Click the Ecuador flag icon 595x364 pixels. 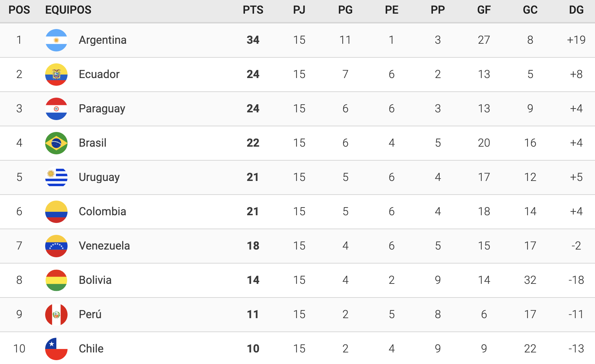click(56, 75)
